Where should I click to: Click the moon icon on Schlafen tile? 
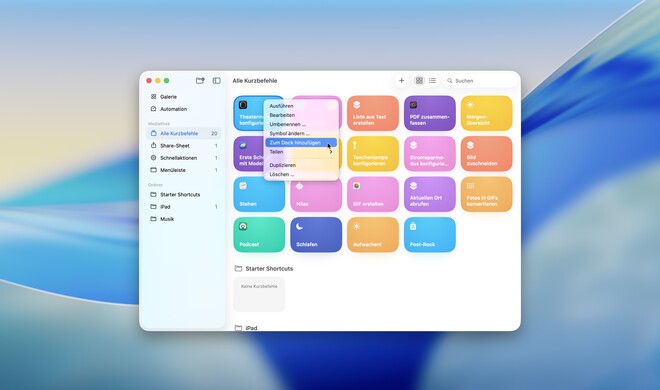point(299,226)
